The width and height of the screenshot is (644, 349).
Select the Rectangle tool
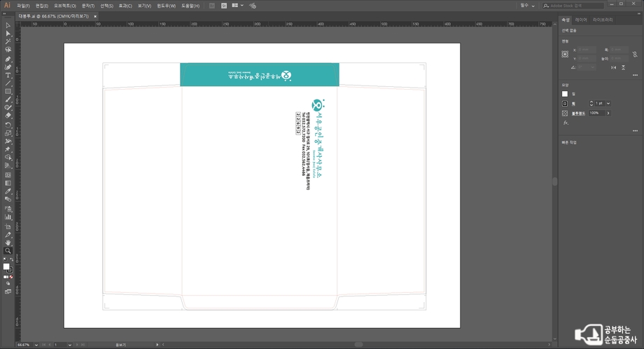[x=8, y=91]
